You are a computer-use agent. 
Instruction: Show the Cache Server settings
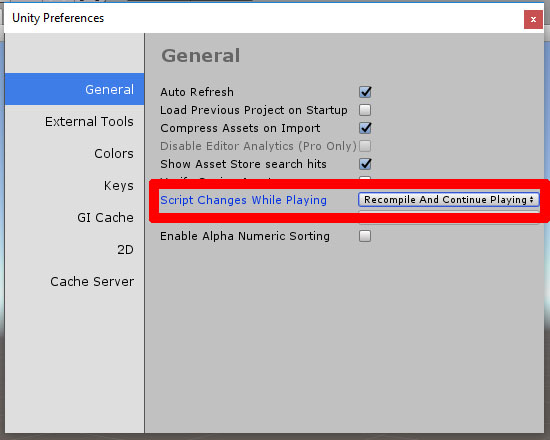point(92,281)
